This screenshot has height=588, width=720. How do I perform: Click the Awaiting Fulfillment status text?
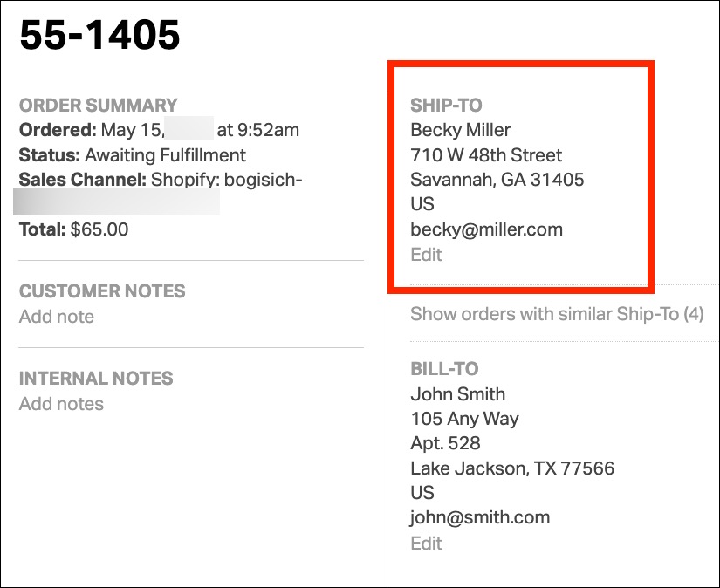[165, 155]
